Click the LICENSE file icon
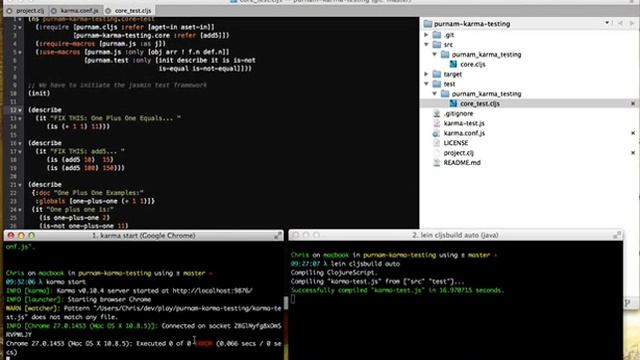 pyautogui.click(x=437, y=143)
